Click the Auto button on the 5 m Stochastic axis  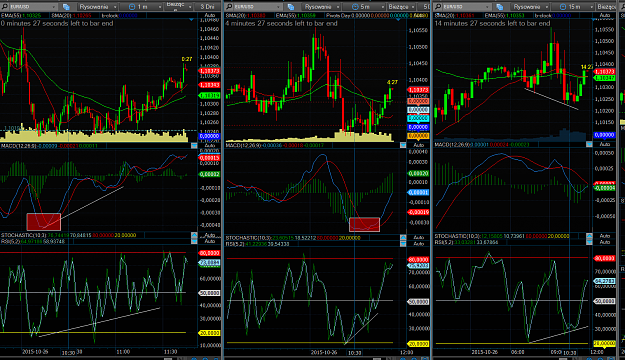pos(418,238)
